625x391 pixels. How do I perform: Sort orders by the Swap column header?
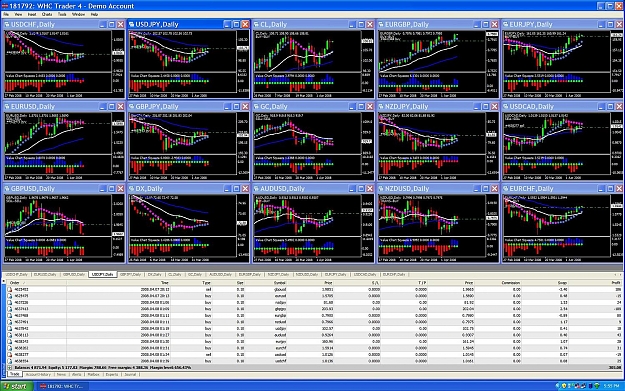545,283
